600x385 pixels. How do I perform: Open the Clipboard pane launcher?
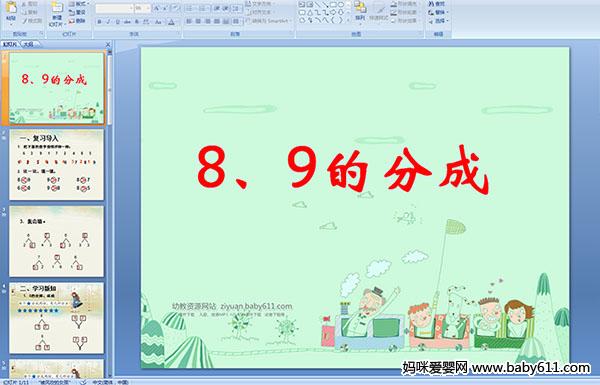click(x=41, y=34)
